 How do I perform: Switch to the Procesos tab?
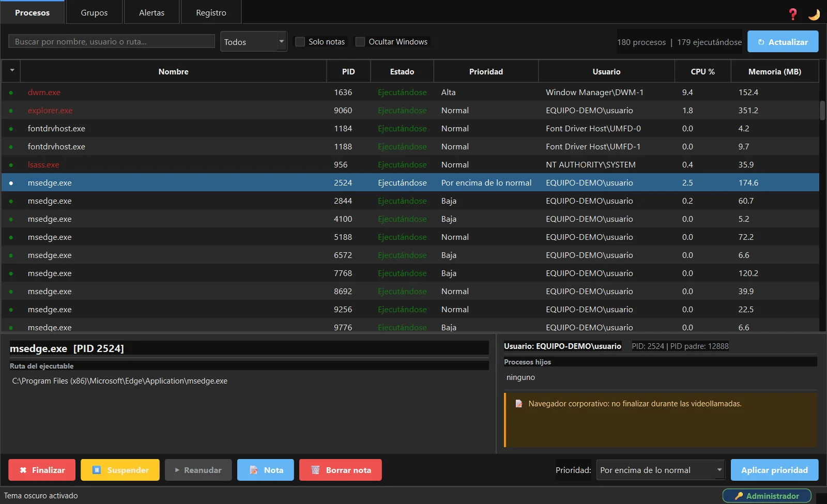click(32, 12)
